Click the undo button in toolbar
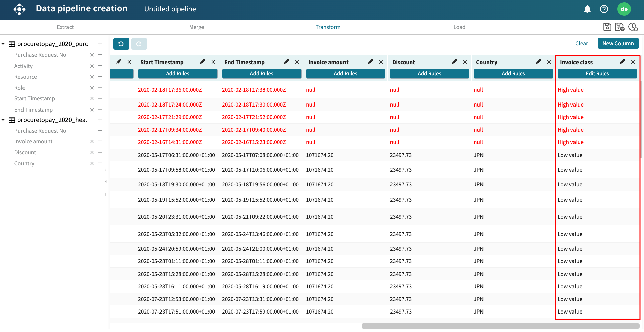The height and width of the screenshot is (332, 644). tap(121, 44)
